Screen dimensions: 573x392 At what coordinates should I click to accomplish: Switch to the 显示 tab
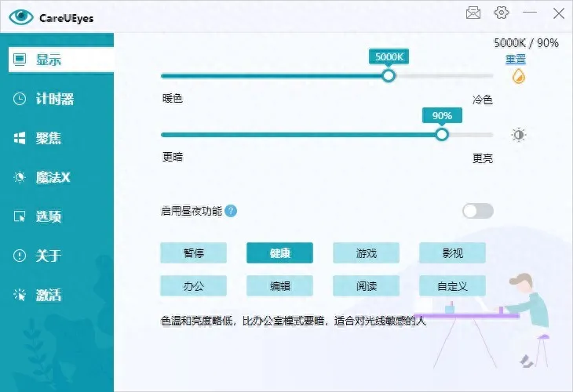(x=61, y=59)
